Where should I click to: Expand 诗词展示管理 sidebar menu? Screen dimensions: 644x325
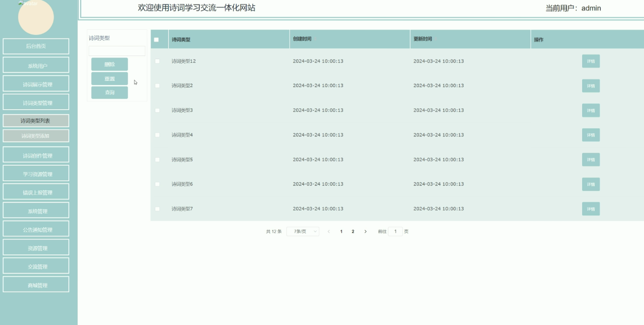pyautogui.click(x=36, y=84)
